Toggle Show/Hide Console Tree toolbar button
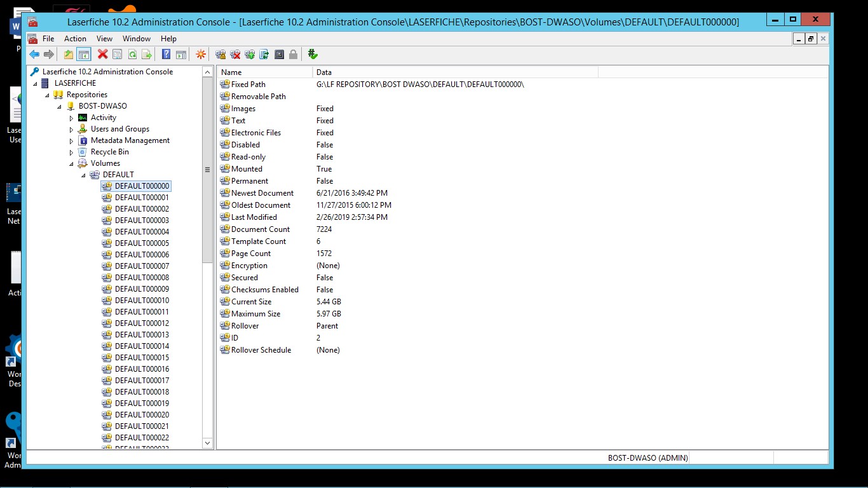This screenshot has height=488, width=868. coord(83,55)
